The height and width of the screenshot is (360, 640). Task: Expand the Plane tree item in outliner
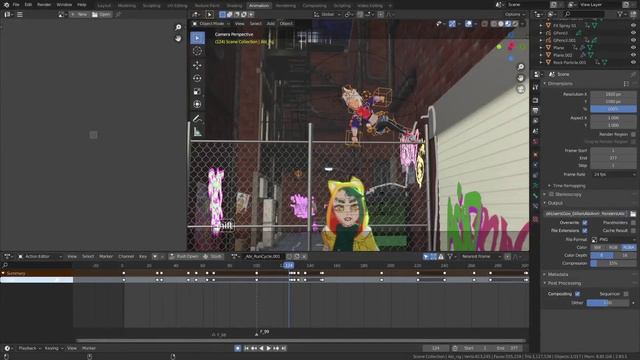point(541,48)
